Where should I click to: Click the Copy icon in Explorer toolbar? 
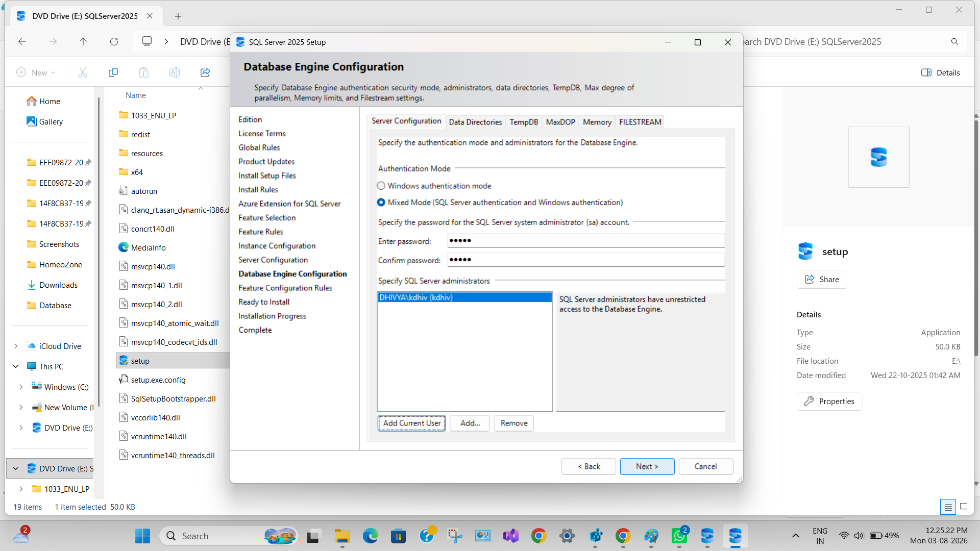coord(113,72)
